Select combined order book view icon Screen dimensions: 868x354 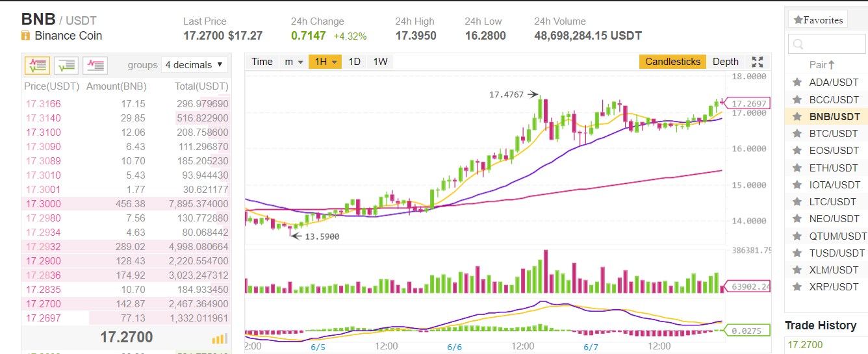pos(38,65)
